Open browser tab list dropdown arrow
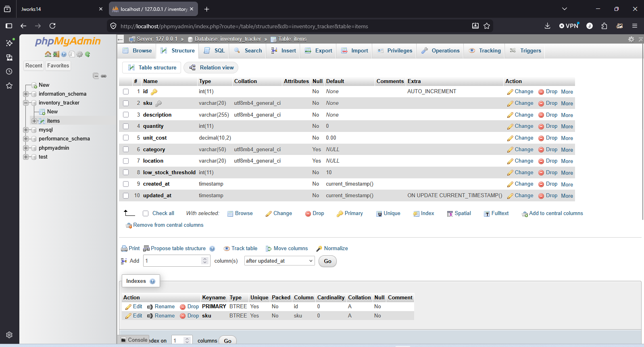Viewport: 644px width, 347px height. (565, 9)
